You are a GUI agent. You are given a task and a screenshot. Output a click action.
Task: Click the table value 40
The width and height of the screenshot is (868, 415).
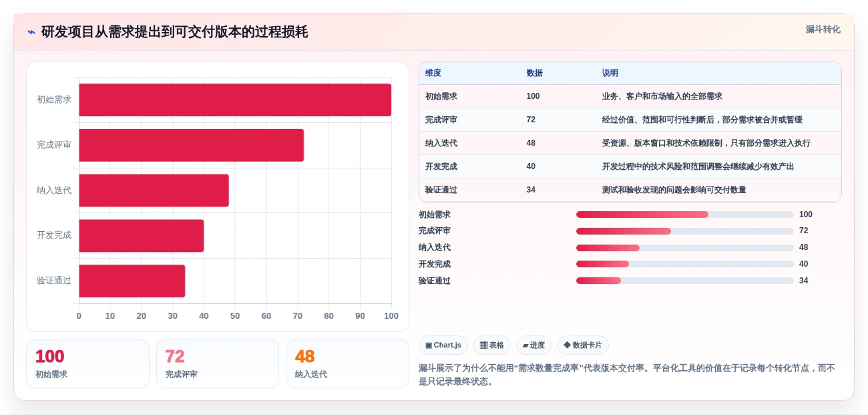[x=531, y=166]
